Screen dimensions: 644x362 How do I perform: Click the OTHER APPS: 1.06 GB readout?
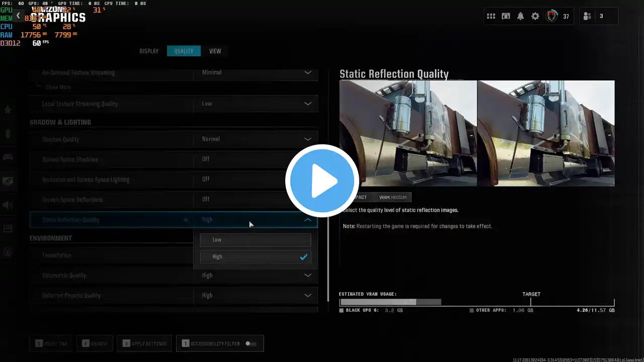[501, 311]
